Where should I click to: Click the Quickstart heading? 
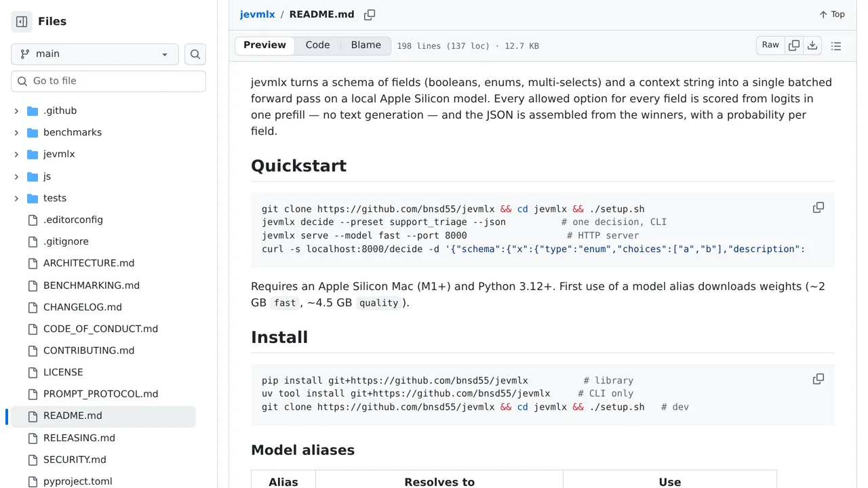click(298, 166)
